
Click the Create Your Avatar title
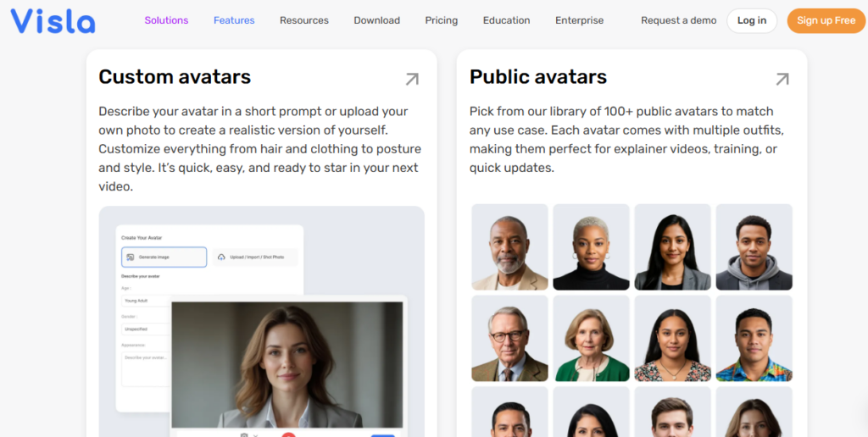142,238
